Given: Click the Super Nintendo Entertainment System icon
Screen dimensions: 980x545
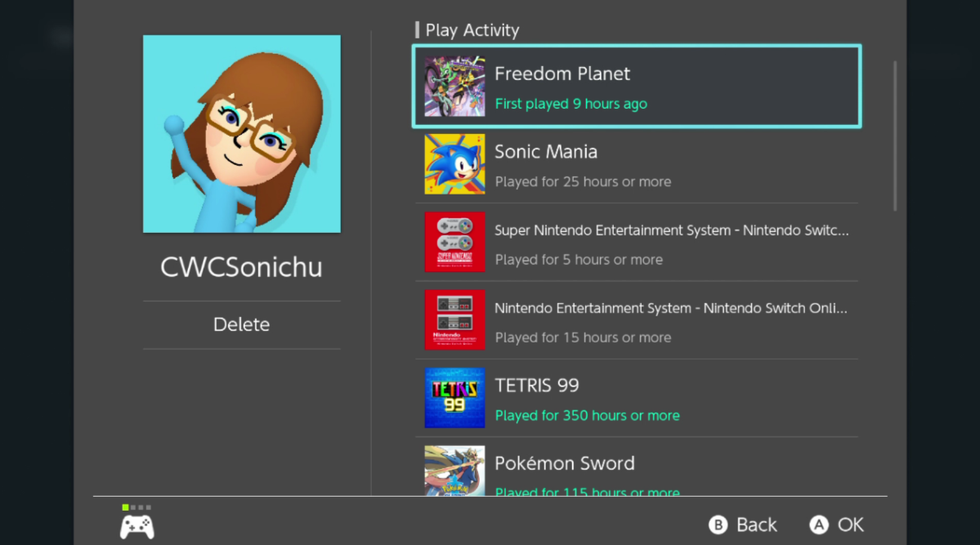Looking at the screenshot, I should pos(454,242).
